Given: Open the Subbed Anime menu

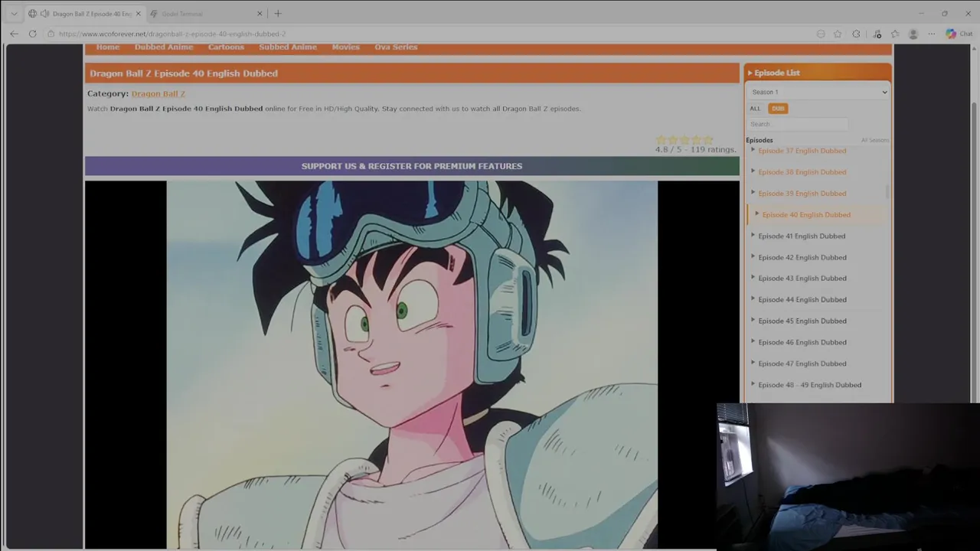Looking at the screenshot, I should pyautogui.click(x=288, y=47).
